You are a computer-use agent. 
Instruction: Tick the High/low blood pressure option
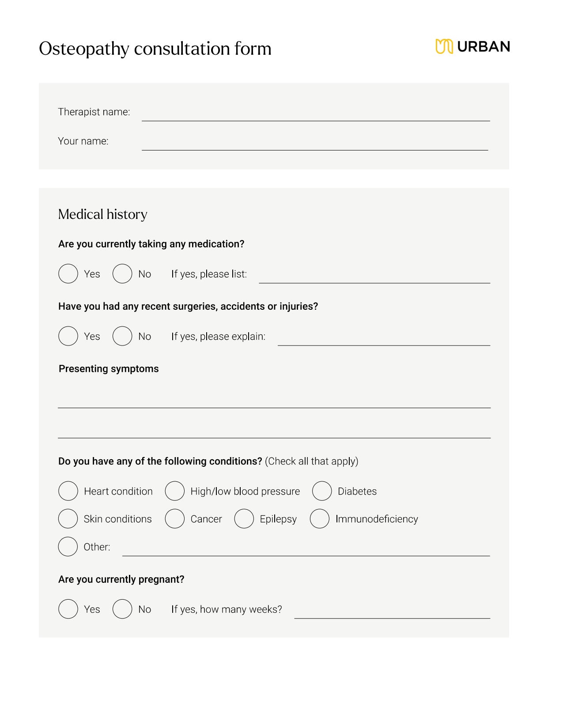click(174, 491)
